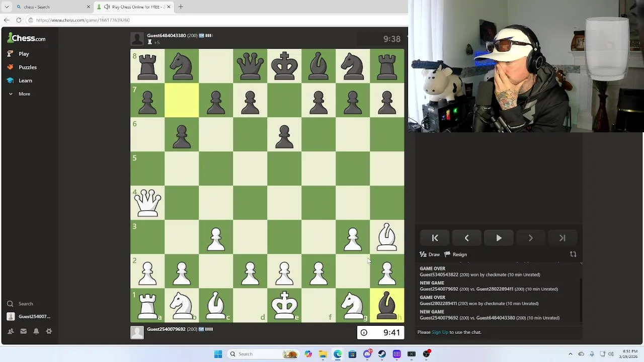644x362 pixels.
Task: Open the settings gear icon in sidebar
Action: (49, 331)
